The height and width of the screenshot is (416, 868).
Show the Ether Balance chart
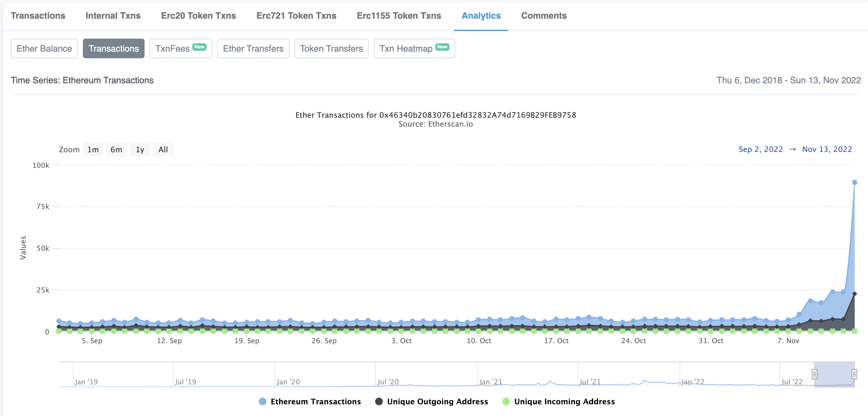[x=44, y=48]
